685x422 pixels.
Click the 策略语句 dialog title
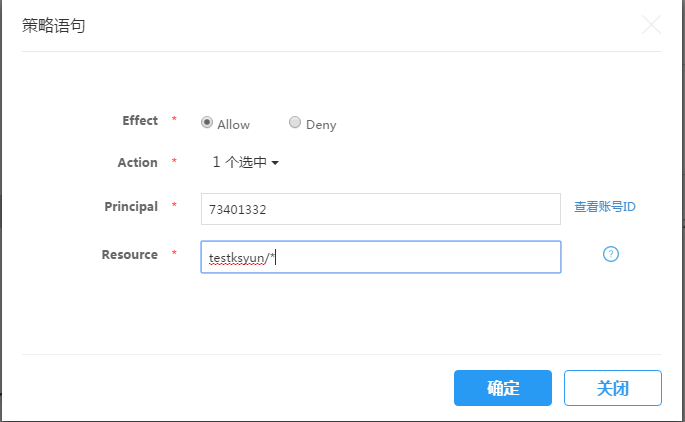(x=53, y=26)
